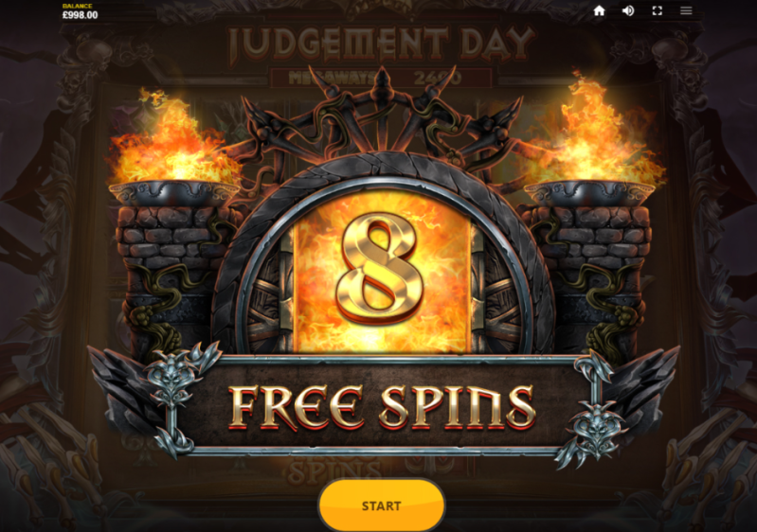Click the £998.00 balance display
This screenshot has height=532, width=757.
click(x=81, y=15)
